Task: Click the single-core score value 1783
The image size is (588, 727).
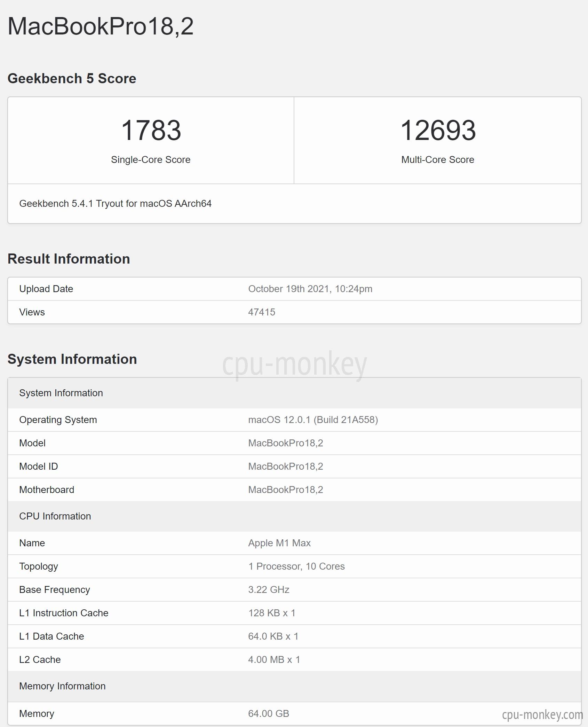Action: coord(151,130)
